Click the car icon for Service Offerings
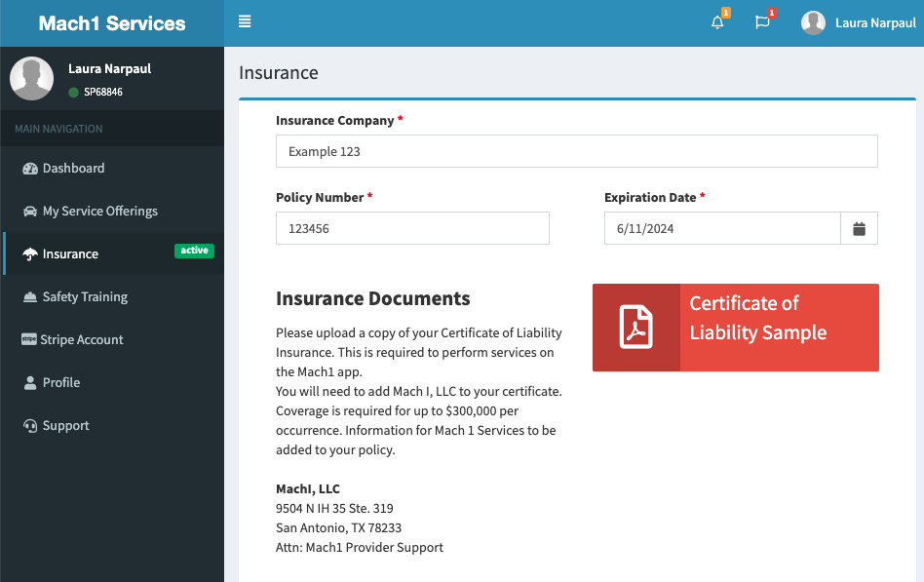 [x=30, y=212]
